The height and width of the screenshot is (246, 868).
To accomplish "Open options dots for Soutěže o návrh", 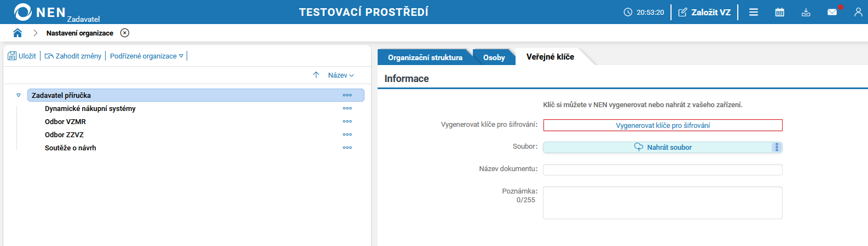I will tap(348, 148).
